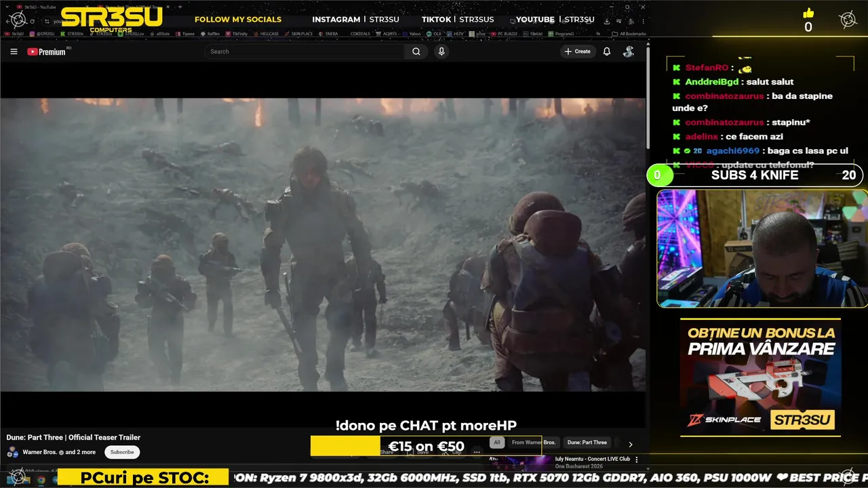Click adelinx's chat message
868x488 pixels.
[754, 136]
